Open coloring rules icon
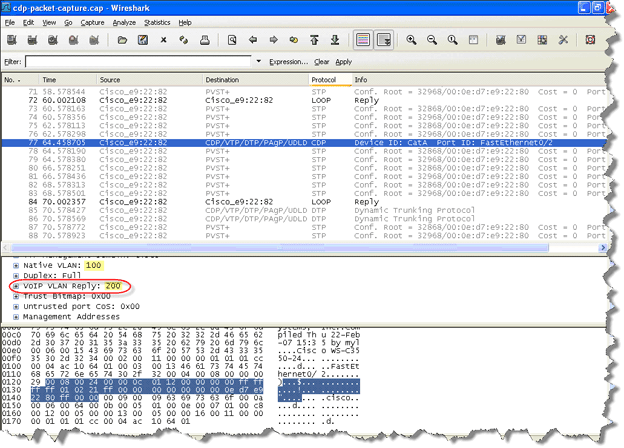This screenshot has width=624, height=448. tap(542, 40)
